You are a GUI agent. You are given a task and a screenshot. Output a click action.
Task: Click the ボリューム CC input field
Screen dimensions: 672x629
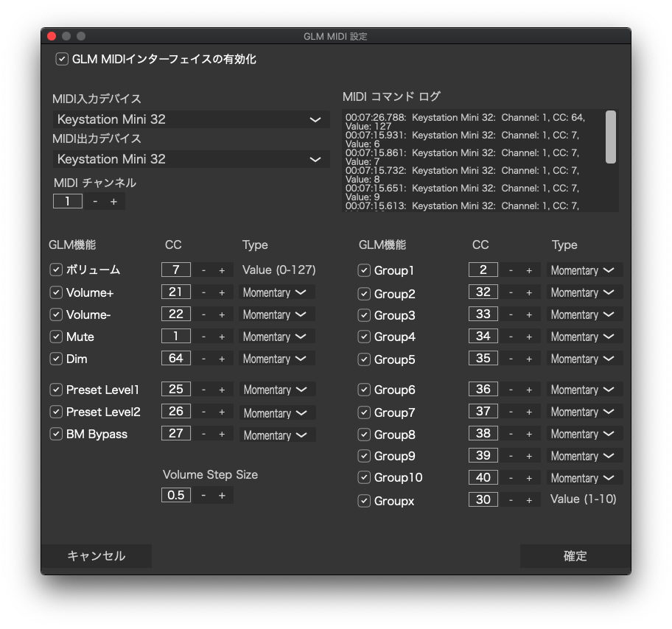(x=175, y=270)
